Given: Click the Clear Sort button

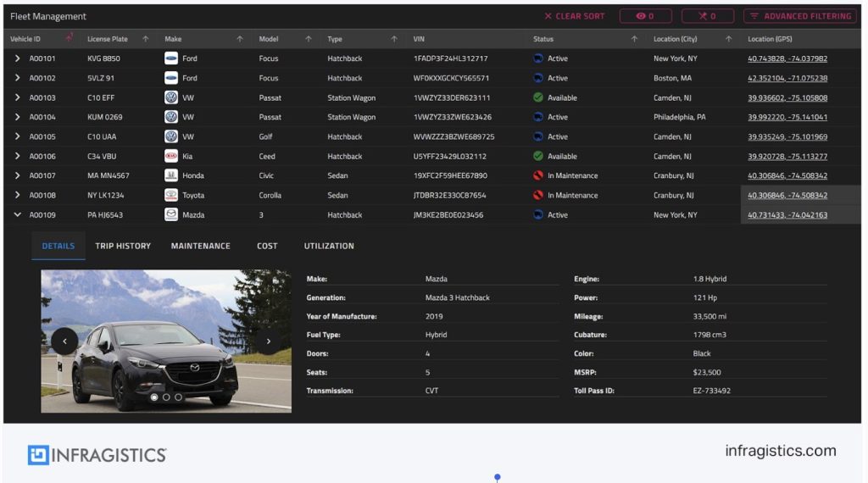Looking at the screenshot, I should click(x=574, y=16).
